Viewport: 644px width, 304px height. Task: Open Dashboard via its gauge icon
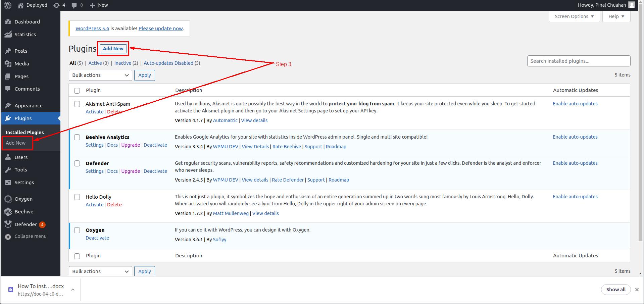tap(8, 22)
